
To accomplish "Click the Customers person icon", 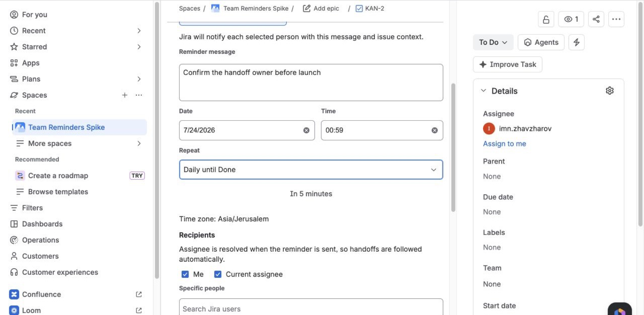I will tap(14, 256).
